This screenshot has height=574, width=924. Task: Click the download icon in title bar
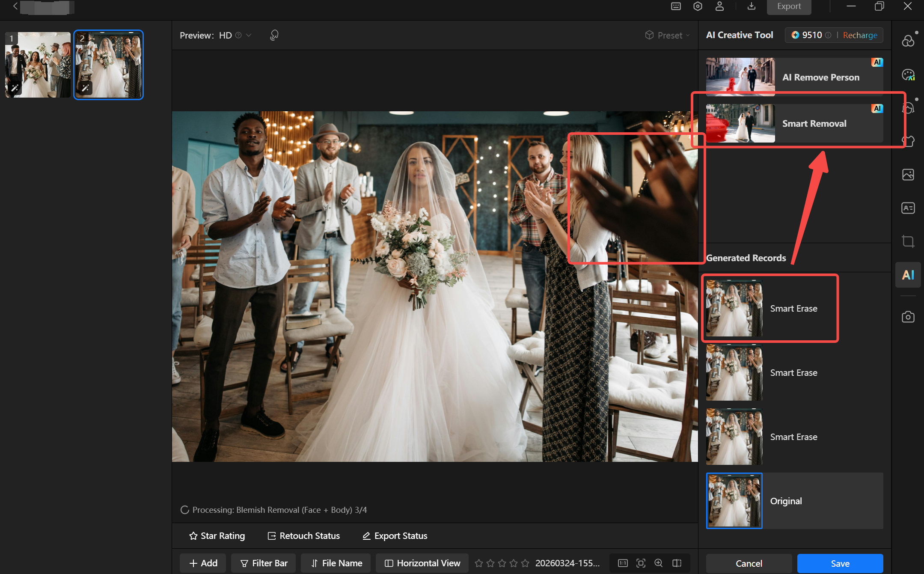click(x=752, y=6)
